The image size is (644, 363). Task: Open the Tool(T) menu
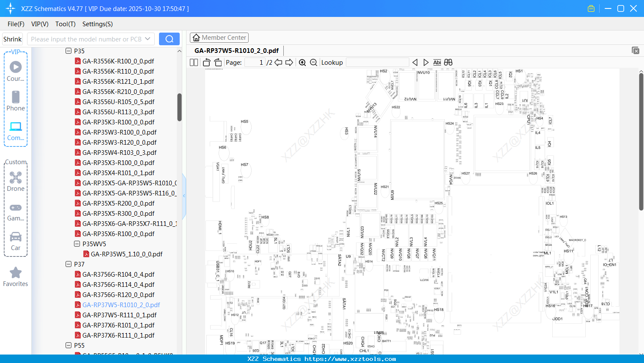(x=66, y=24)
